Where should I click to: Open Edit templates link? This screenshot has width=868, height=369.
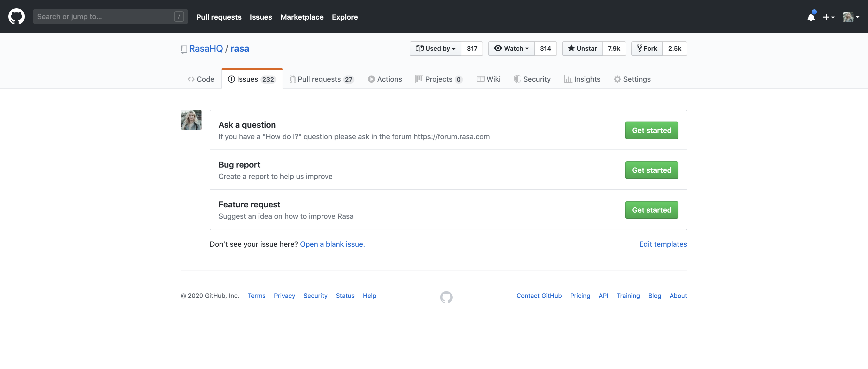[663, 244]
